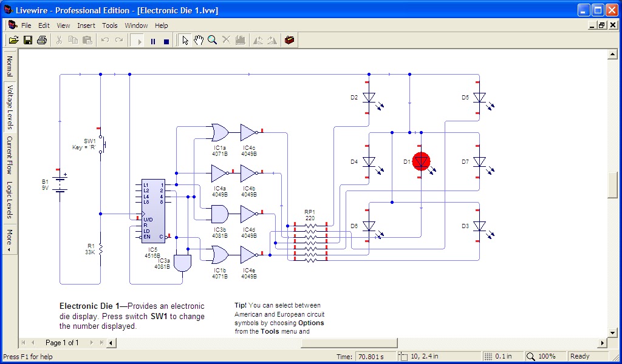Click the 100% zoom status field

(546, 357)
